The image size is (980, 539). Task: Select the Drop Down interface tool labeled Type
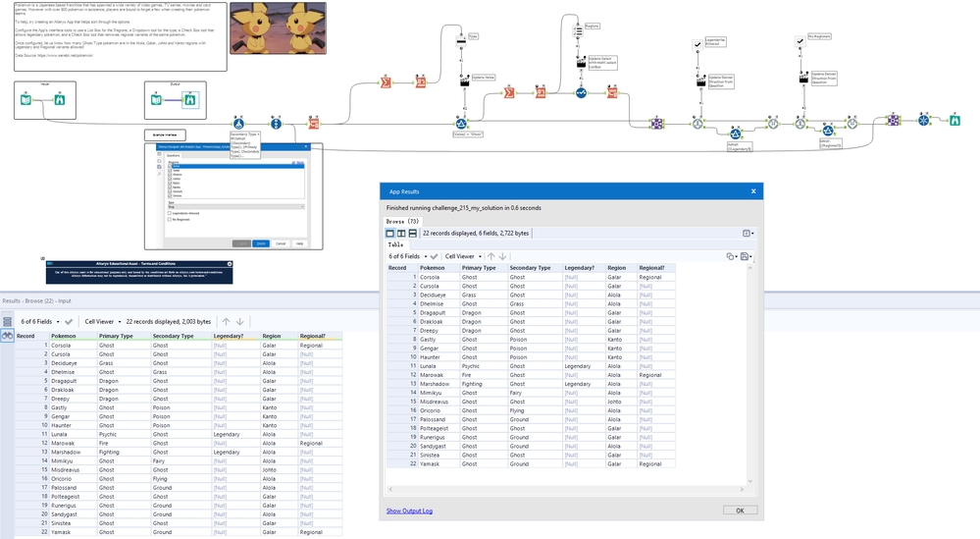(461, 40)
